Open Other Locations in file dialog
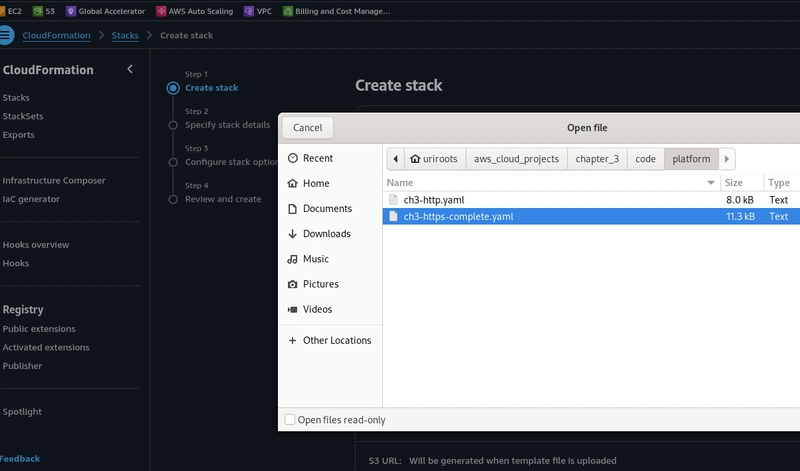 pyautogui.click(x=329, y=340)
